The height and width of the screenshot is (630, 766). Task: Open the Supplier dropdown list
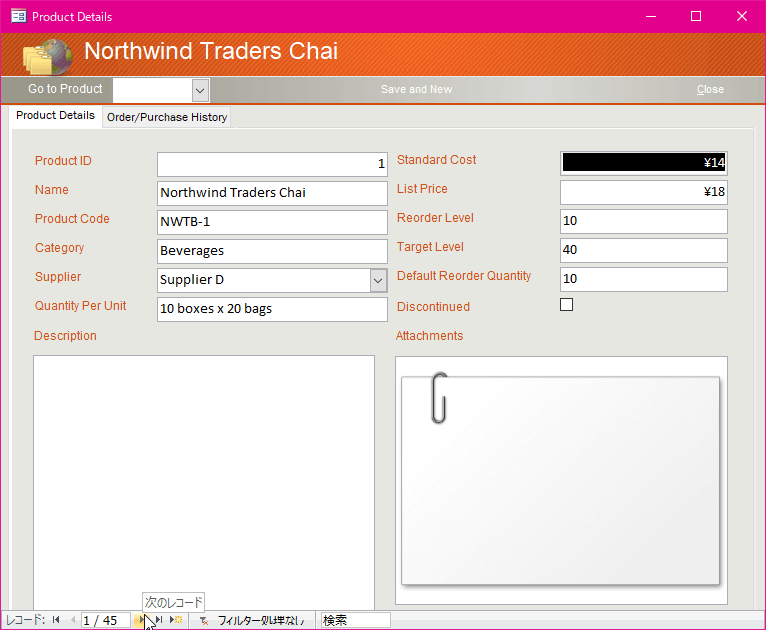tap(378, 280)
